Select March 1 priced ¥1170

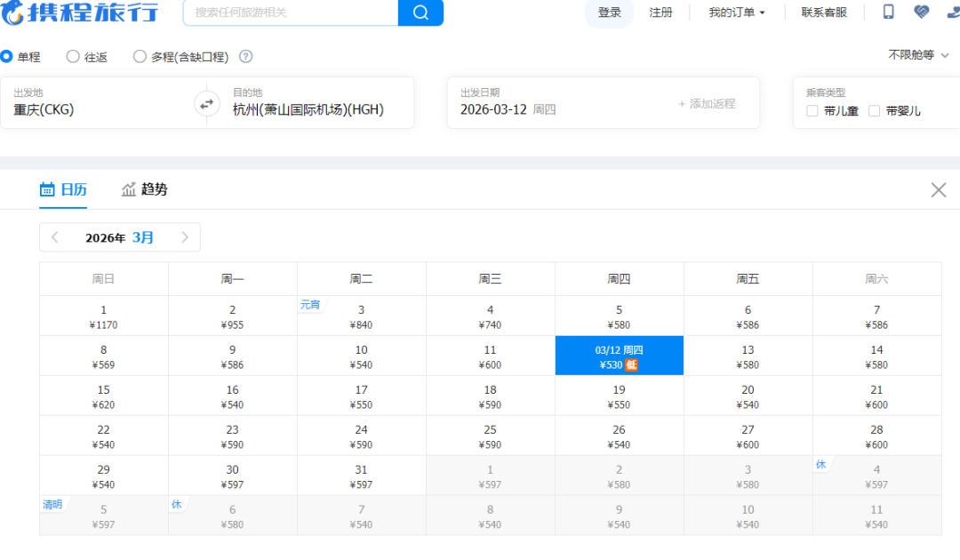pos(103,316)
